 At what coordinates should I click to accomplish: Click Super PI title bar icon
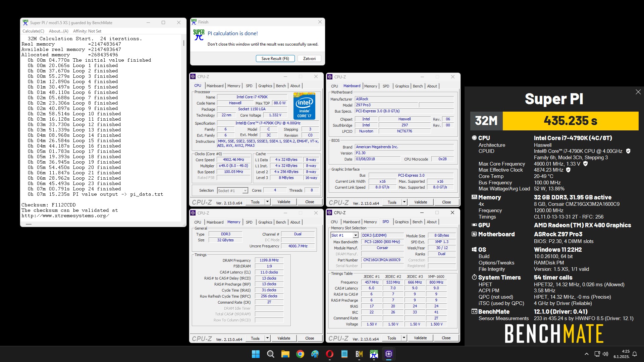click(25, 22)
